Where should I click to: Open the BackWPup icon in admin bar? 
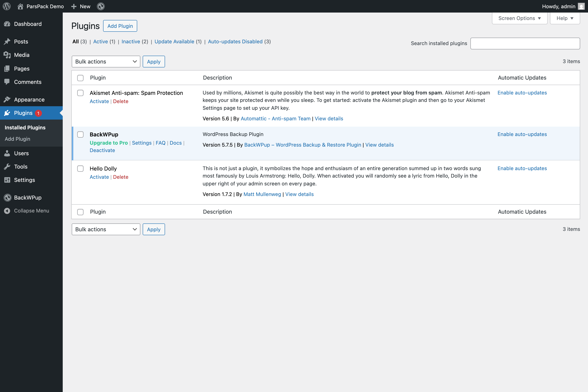pyautogui.click(x=101, y=6)
